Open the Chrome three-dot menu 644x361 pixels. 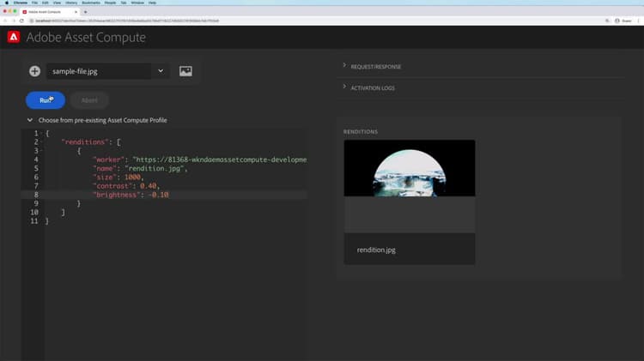click(x=638, y=21)
